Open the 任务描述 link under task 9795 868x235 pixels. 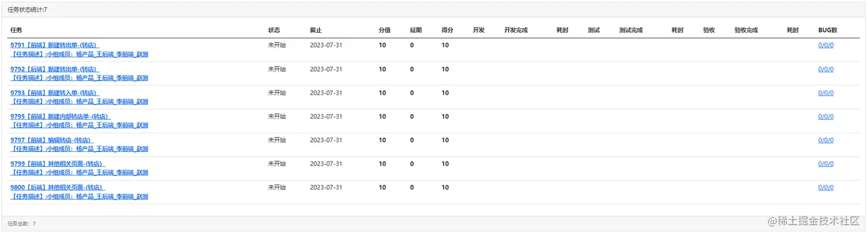(x=79, y=125)
